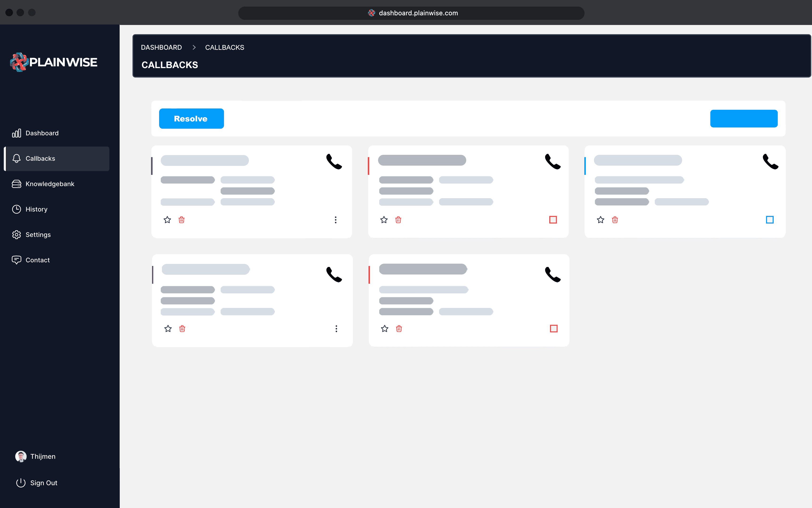The height and width of the screenshot is (508, 812).
Task: Follow the DASHBOARD breadcrumb link
Action: [161, 47]
